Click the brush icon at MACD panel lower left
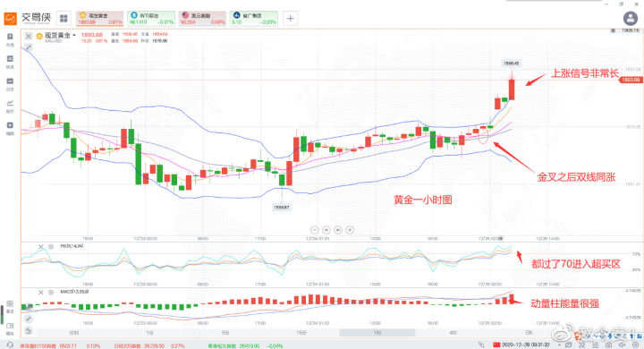 pyautogui.click(x=28, y=319)
